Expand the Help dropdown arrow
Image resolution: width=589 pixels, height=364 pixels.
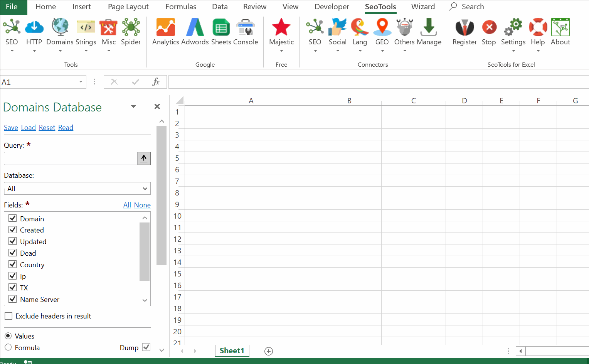coord(538,51)
